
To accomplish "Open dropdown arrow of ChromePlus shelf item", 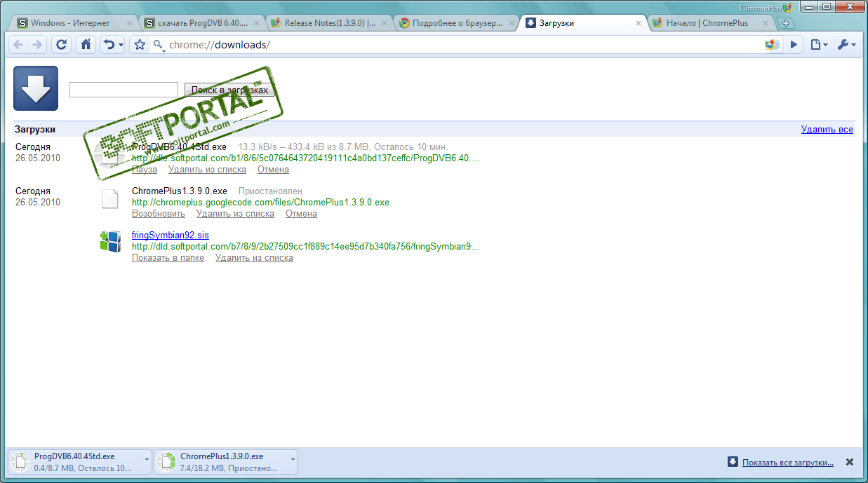I will tap(293, 462).
